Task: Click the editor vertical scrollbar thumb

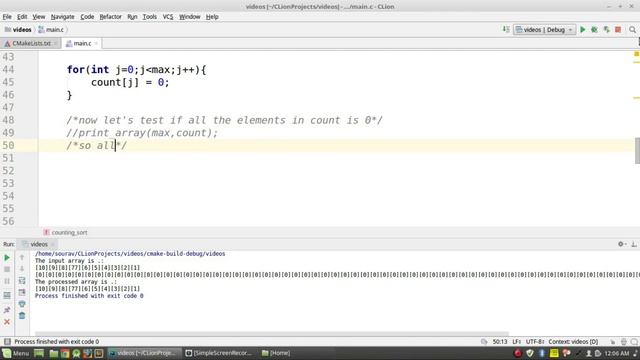Action: [x=637, y=151]
